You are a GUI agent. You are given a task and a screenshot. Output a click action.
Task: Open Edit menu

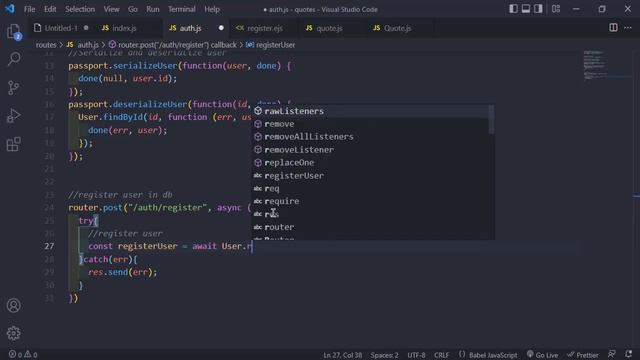pyautogui.click(x=50, y=9)
